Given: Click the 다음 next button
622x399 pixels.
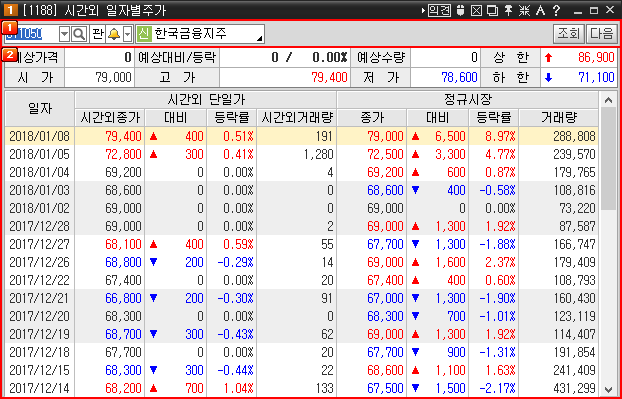Looking at the screenshot, I should tap(601, 34).
